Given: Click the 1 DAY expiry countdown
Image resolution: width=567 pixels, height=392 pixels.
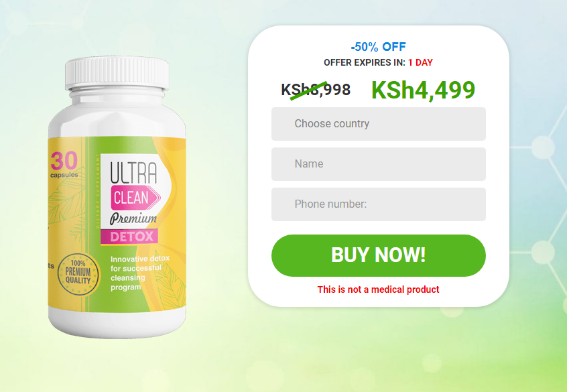Looking at the screenshot, I should 420,62.
